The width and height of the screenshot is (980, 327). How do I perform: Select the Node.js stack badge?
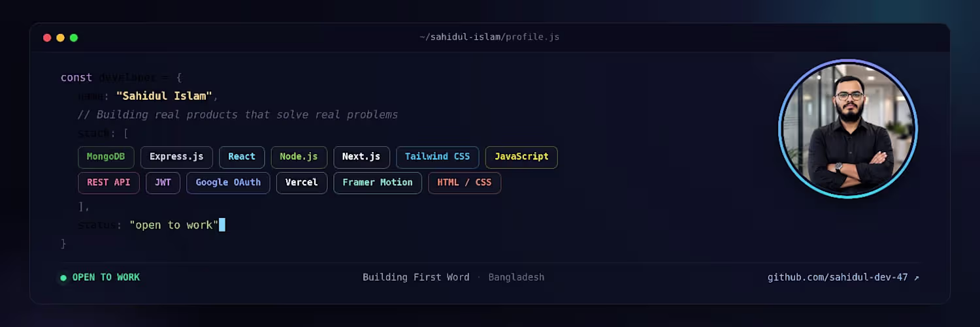point(299,157)
